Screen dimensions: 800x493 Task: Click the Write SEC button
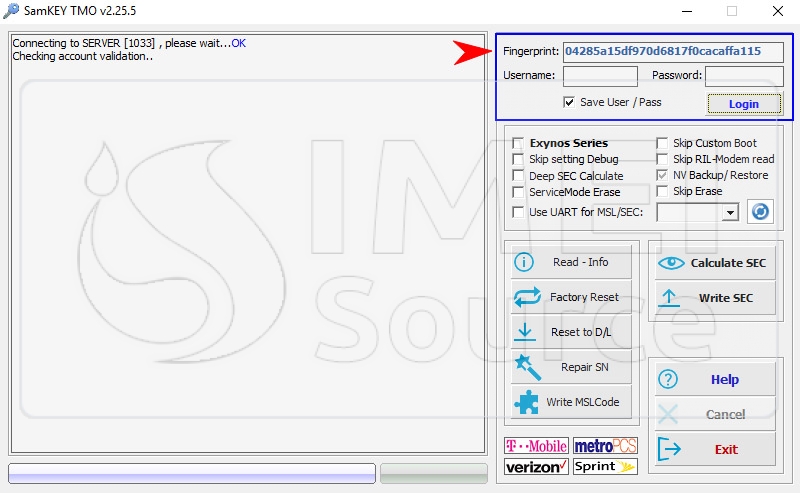[716, 298]
